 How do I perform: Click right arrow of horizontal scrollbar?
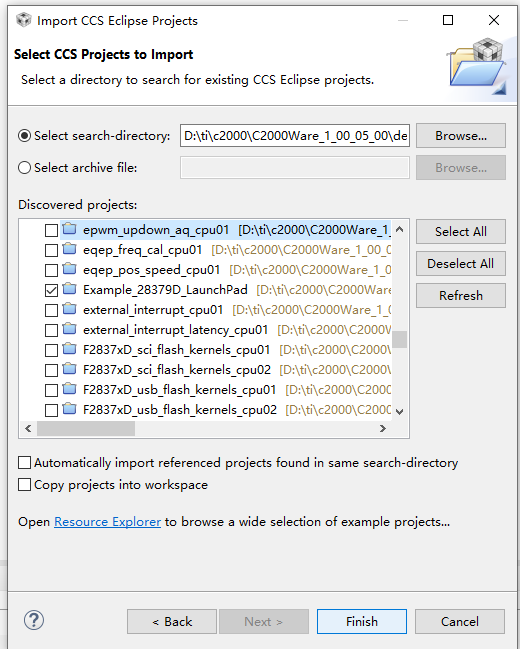(x=383, y=428)
